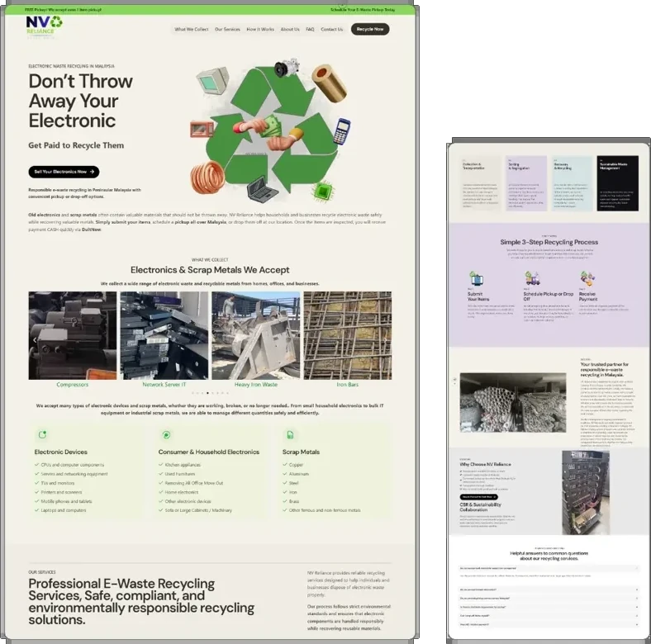Click the Heavy Iron Waste caption
Viewport: 651px width, 644px height.
click(256, 385)
